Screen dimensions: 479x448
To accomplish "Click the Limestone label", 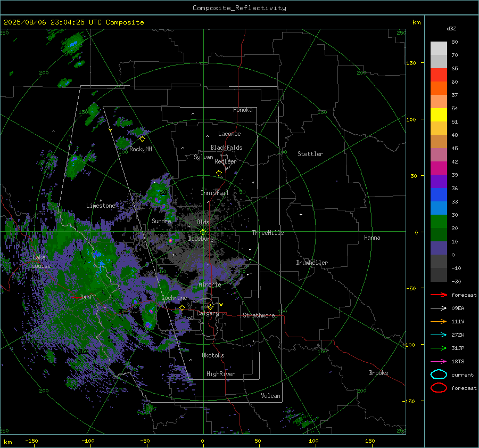I will pos(101,206).
